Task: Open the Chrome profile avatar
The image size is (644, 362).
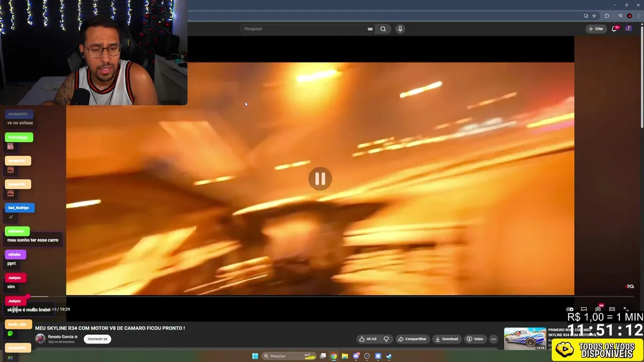Action: pyautogui.click(x=629, y=16)
